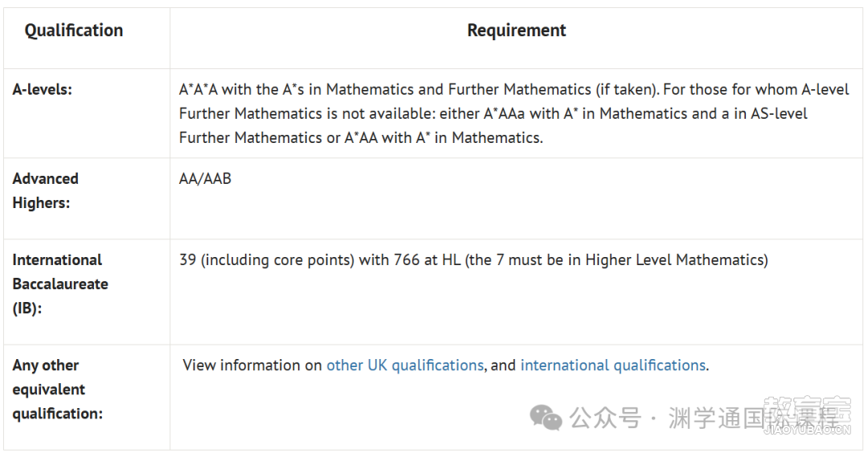
Task: Click the Qualification column header
Action: click(74, 30)
